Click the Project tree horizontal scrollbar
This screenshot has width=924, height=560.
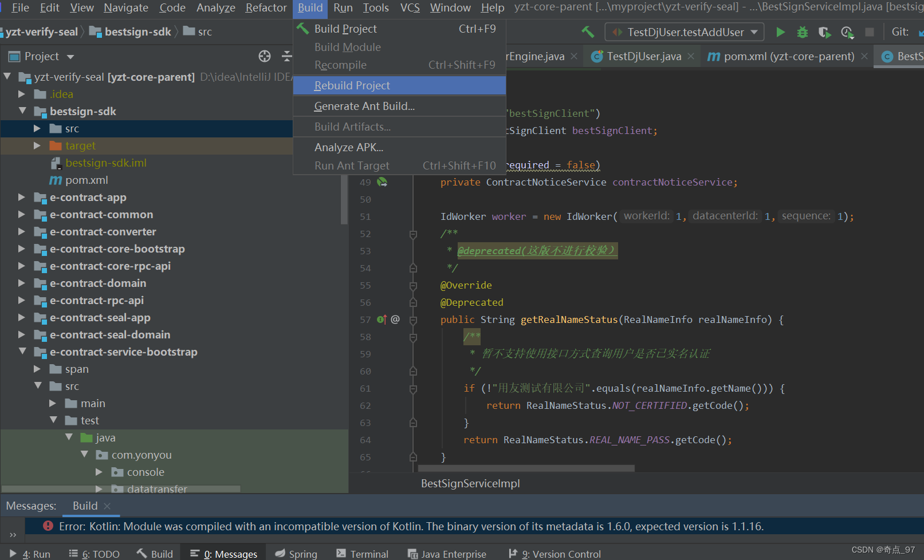121,489
